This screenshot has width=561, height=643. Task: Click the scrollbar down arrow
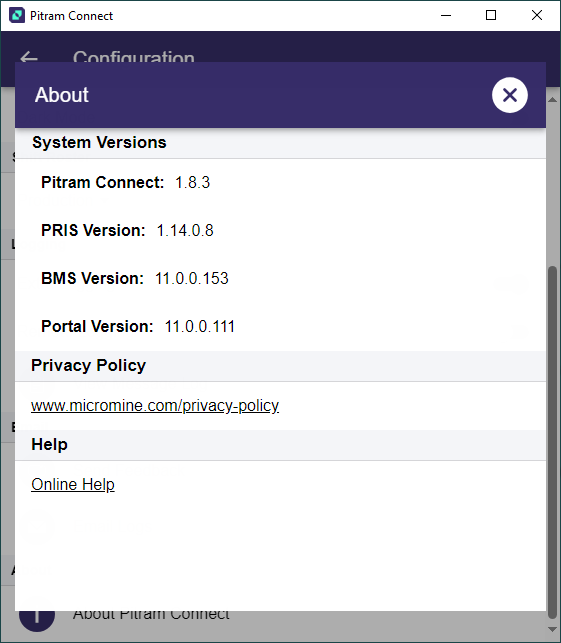[552, 629]
